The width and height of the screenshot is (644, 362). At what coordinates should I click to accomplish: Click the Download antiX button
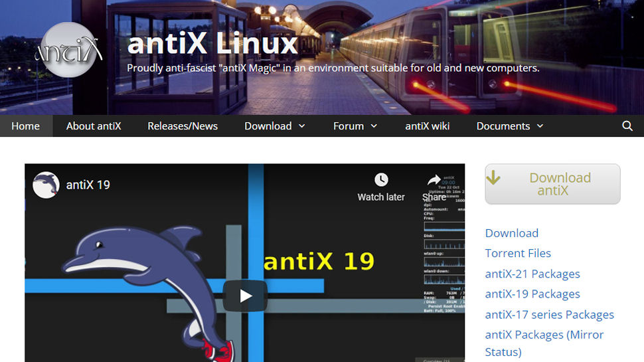click(x=552, y=184)
